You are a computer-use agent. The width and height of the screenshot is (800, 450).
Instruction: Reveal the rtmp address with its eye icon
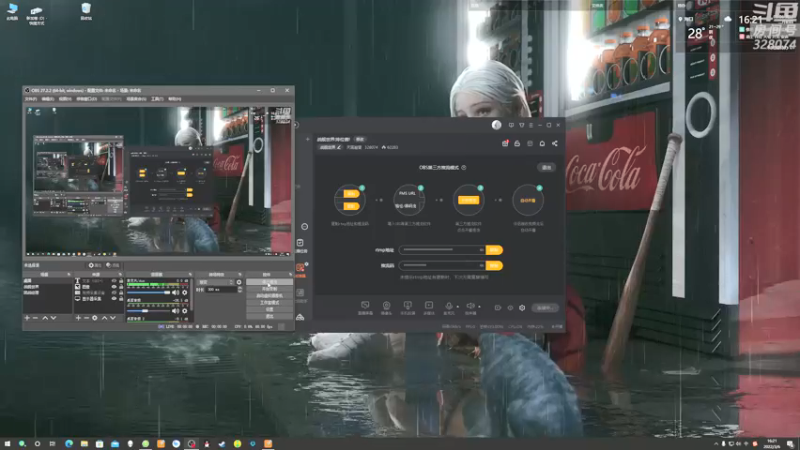tap(481, 250)
